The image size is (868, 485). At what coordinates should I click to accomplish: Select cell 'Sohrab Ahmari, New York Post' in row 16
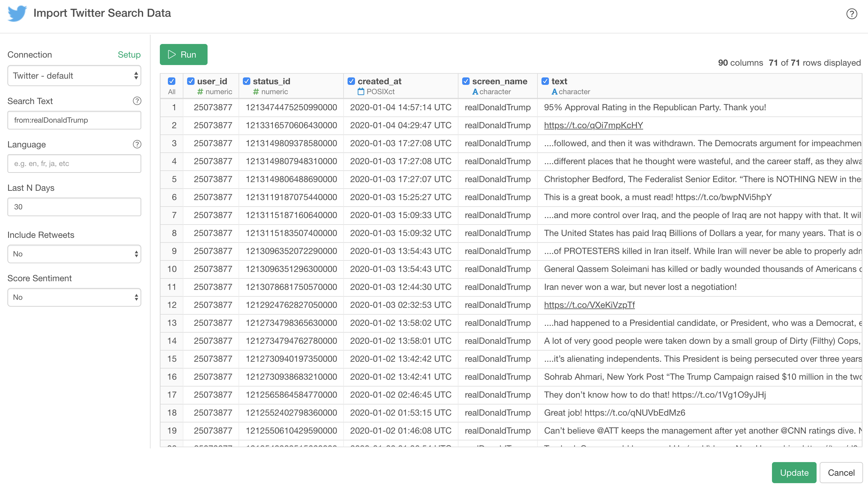coord(699,377)
